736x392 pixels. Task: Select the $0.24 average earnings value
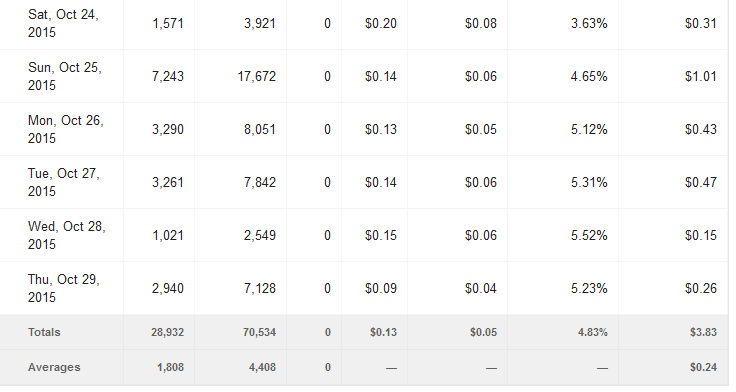coord(703,368)
